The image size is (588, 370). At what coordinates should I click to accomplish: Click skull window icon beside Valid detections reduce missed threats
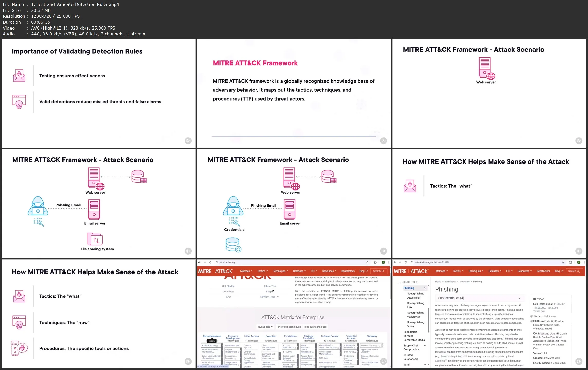[x=19, y=102]
